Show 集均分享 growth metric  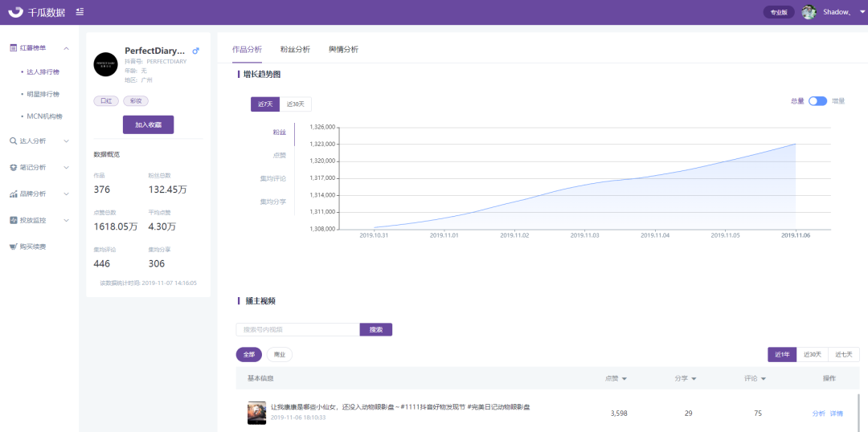pos(273,202)
